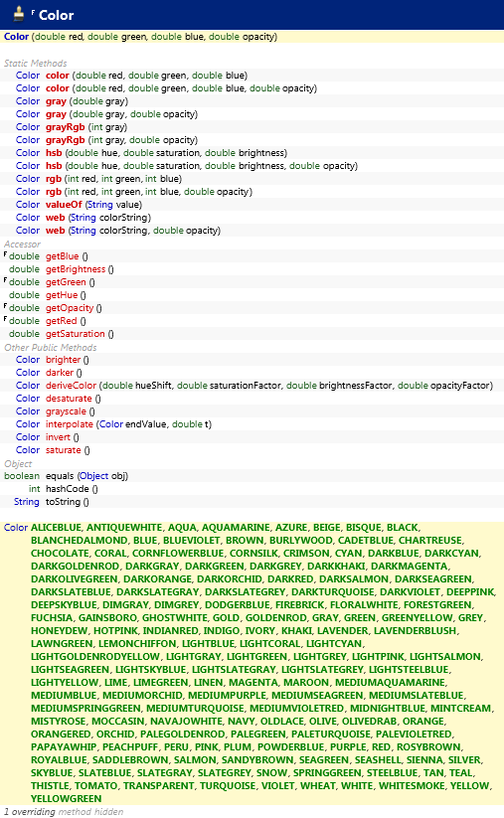Open web (String colorString) method
Screen dimensions: 504x818
[56, 218]
